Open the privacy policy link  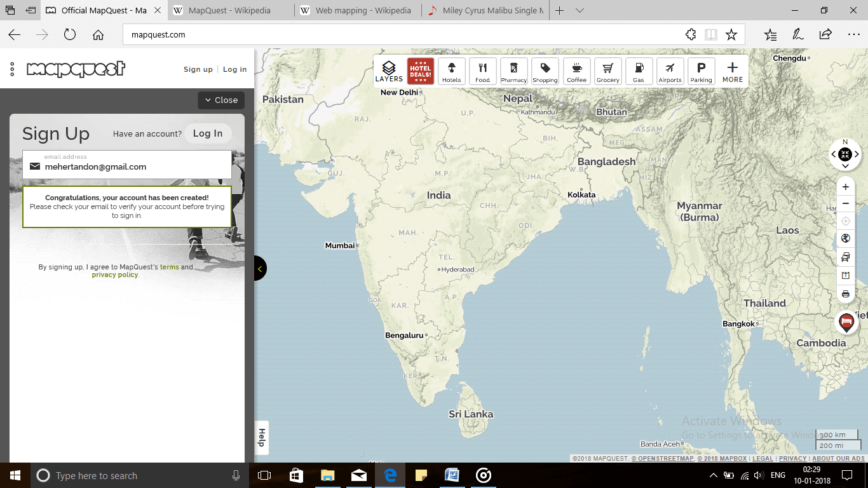[114, 274]
